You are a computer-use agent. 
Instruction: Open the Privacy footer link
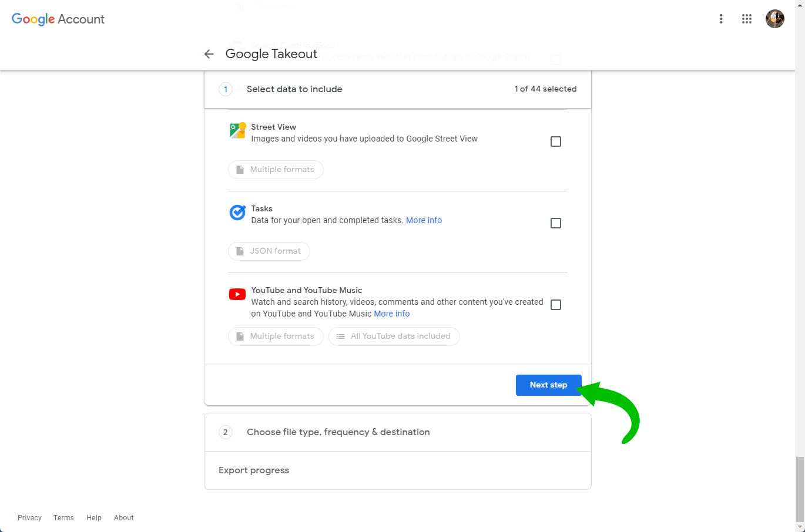coord(29,518)
